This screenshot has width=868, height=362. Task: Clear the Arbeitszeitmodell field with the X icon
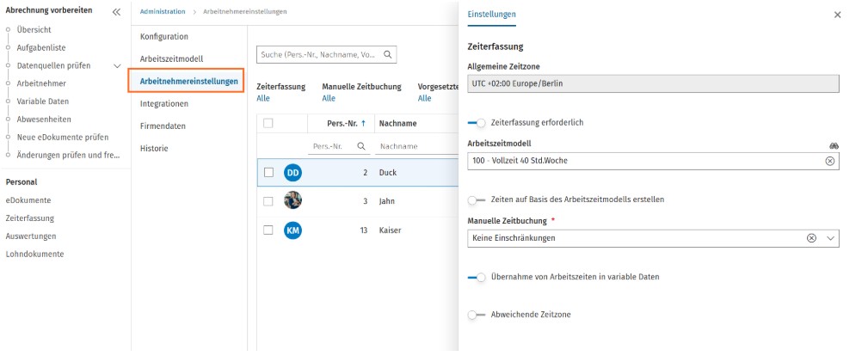[x=830, y=161]
